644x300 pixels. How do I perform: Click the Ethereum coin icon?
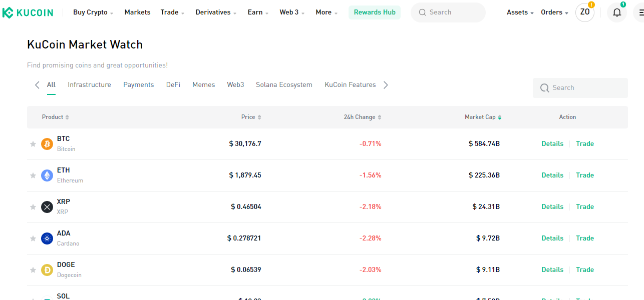pos(47,175)
